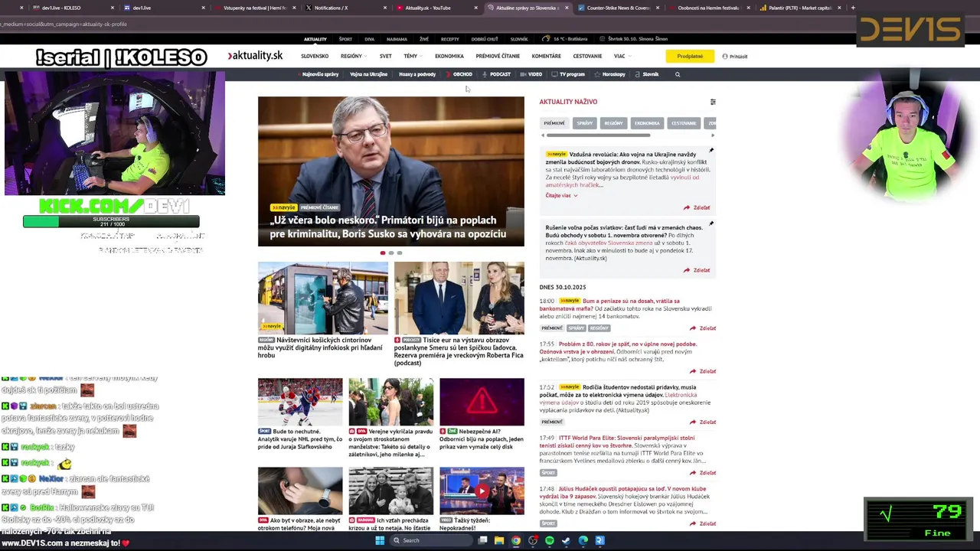Share the 17:48 Július Hudáček news item
Screen dimensions: 980x551
tap(703, 523)
